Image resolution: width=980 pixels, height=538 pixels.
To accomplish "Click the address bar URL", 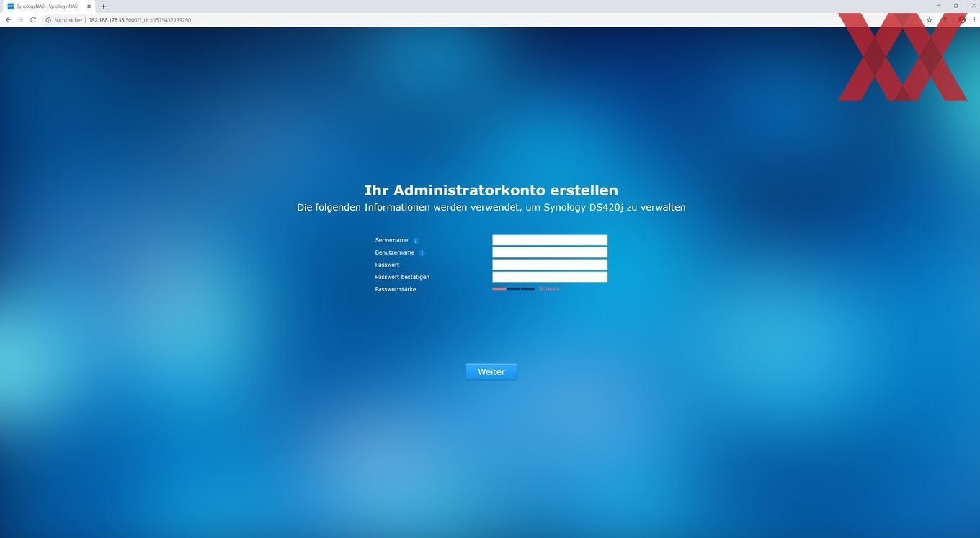I will click(140, 20).
